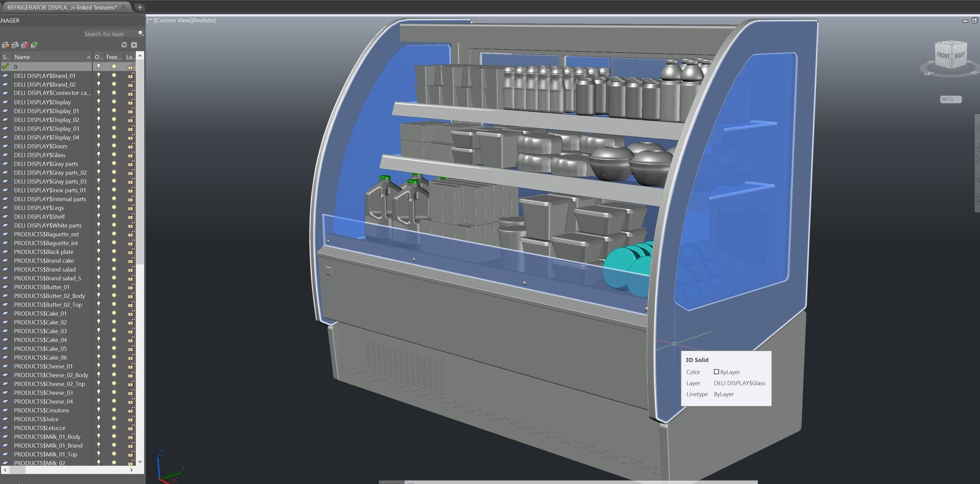This screenshot has width=980, height=484.
Task: Open layer manager settings gear
Action: point(134,45)
